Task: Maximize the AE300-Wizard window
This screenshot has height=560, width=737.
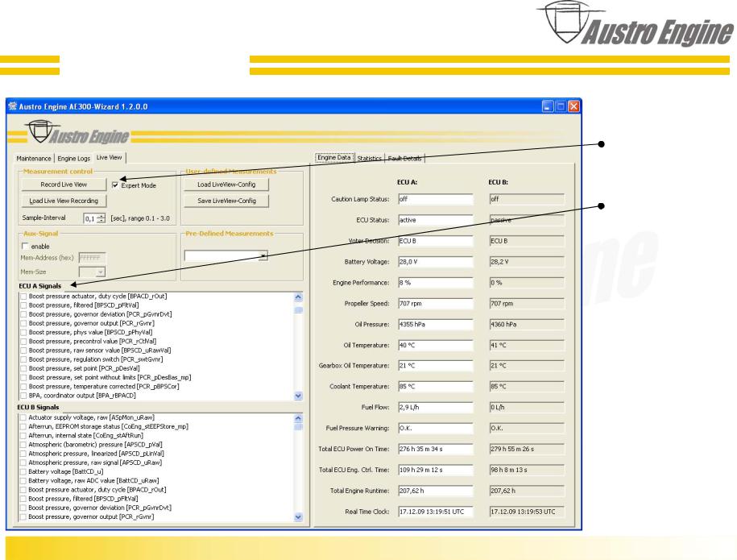Action: pos(561,106)
